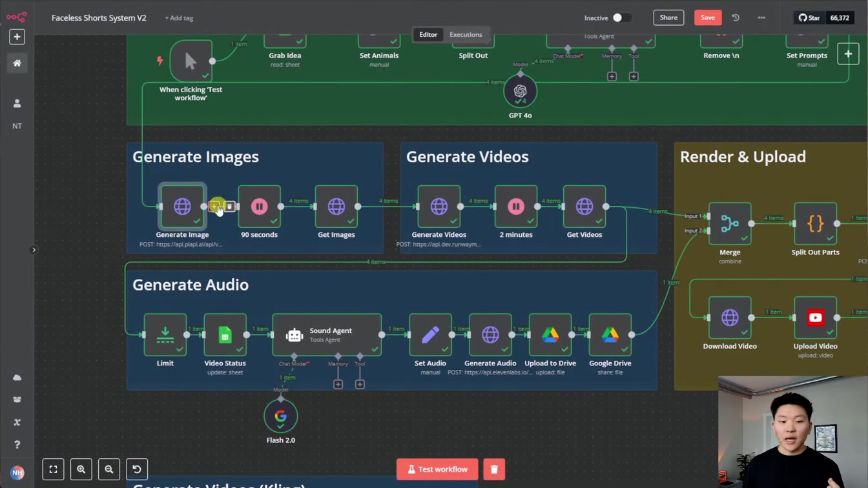Screen dimensions: 868x488
Task: Open the 90 seconds wait node
Action: tap(259, 207)
